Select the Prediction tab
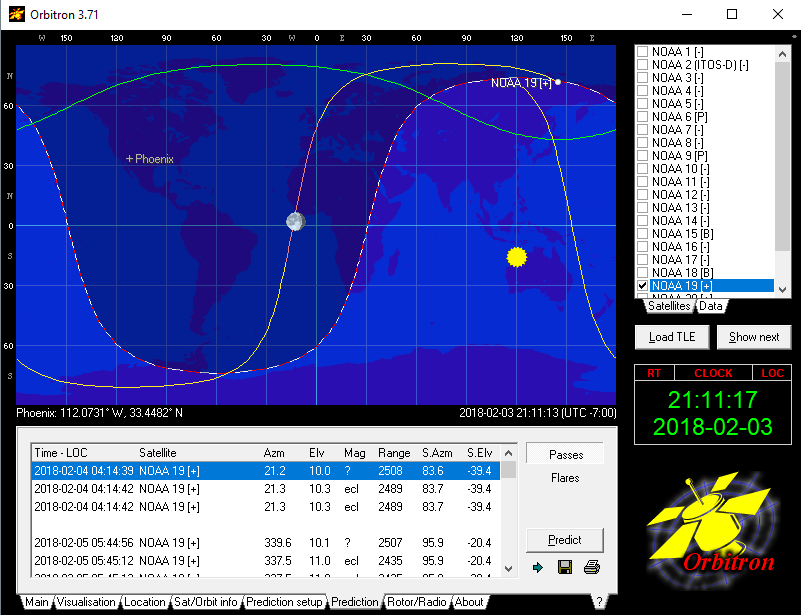Viewport: 801px width, 615px height. point(355,602)
